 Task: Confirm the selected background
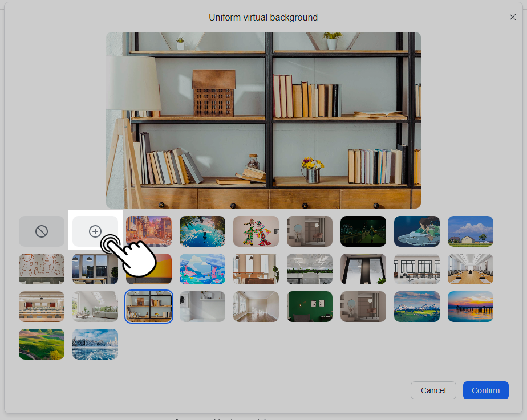485,390
